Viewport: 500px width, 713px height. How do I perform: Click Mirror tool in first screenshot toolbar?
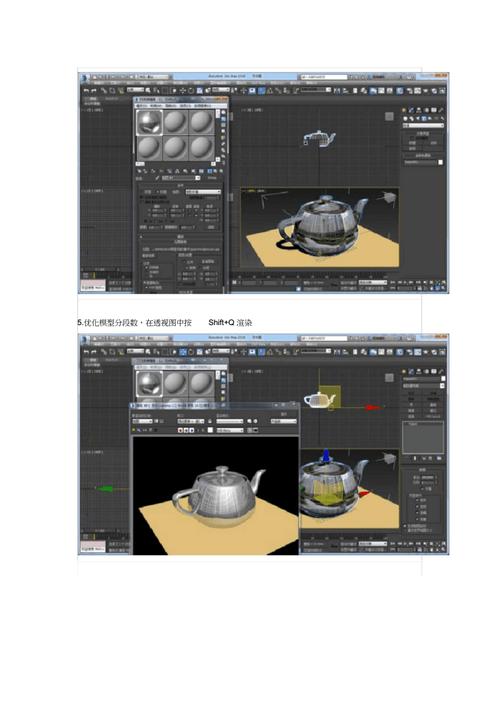[x=337, y=91]
